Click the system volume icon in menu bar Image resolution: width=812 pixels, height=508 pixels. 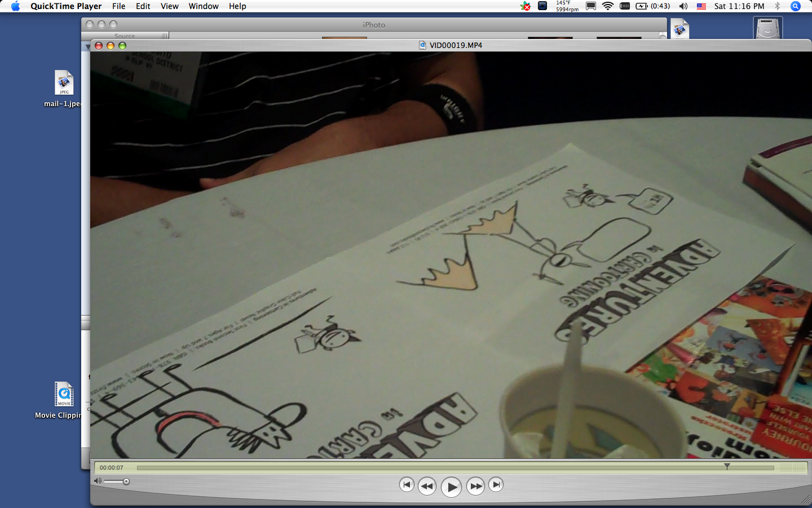coord(683,6)
